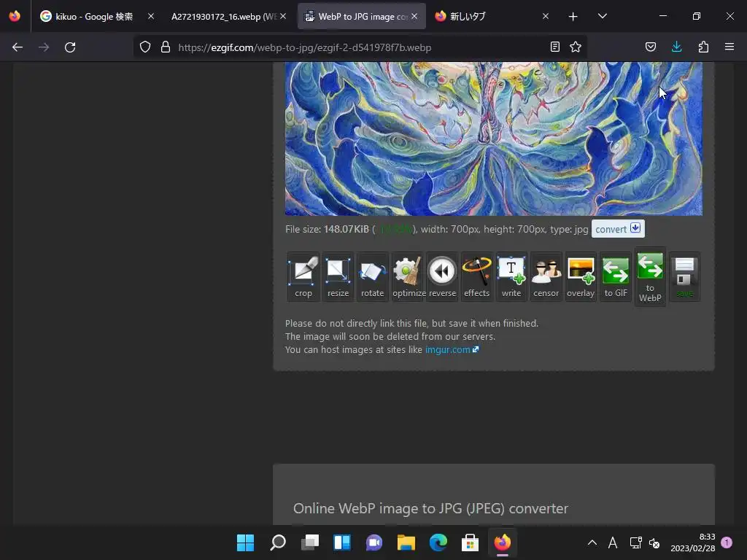Close the WebP to JPG tab
The image size is (747, 560).
[x=414, y=17]
